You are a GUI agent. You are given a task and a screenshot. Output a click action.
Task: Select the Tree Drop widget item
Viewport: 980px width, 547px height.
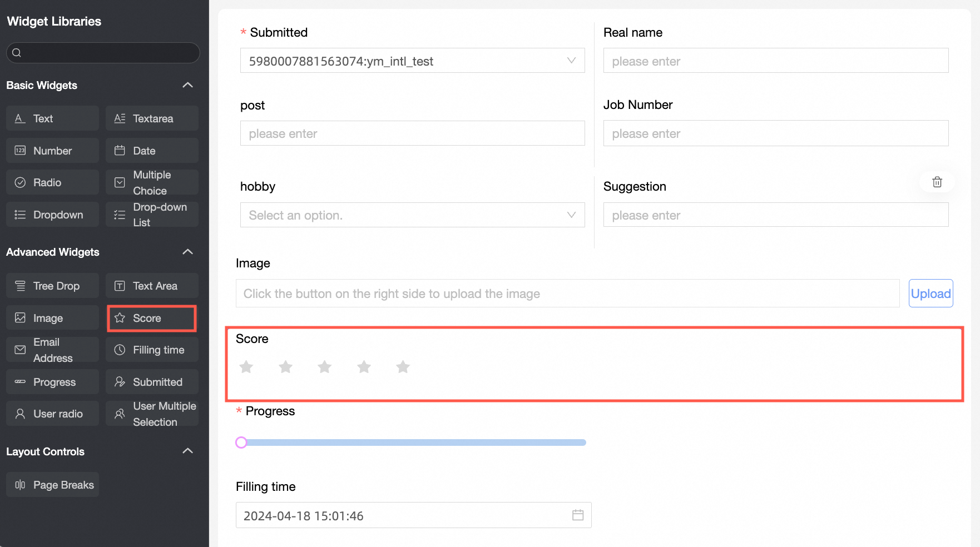pyautogui.click(x=52, y=286)
